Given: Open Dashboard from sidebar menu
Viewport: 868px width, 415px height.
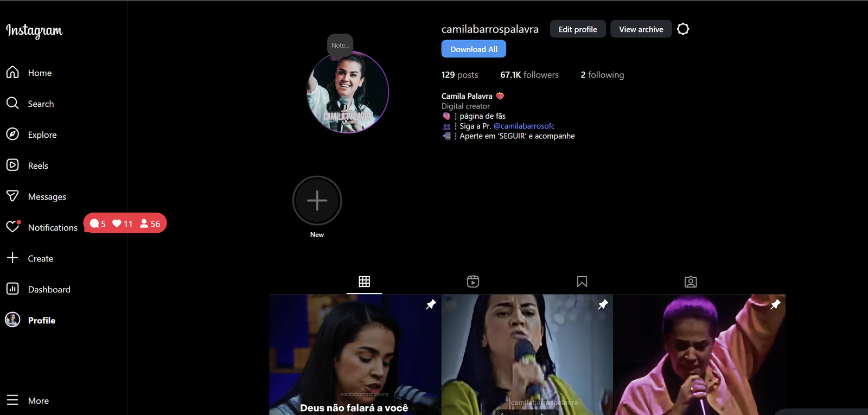Looking at the screenshot, I should [49, 289].
